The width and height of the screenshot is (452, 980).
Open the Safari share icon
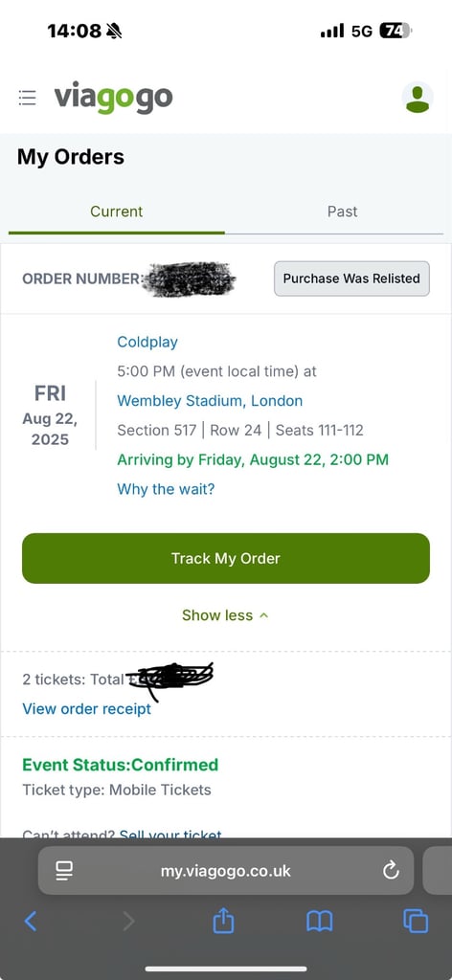tap(222, 920)
